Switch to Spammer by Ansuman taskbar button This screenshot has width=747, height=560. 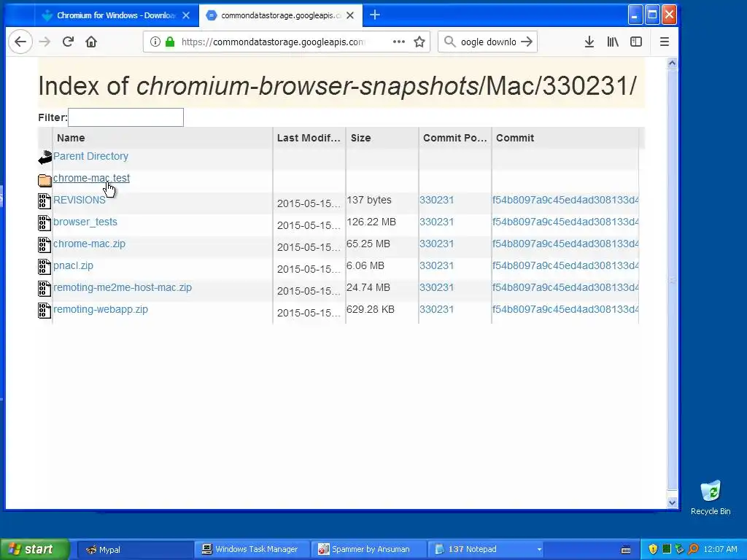point(368,550)
